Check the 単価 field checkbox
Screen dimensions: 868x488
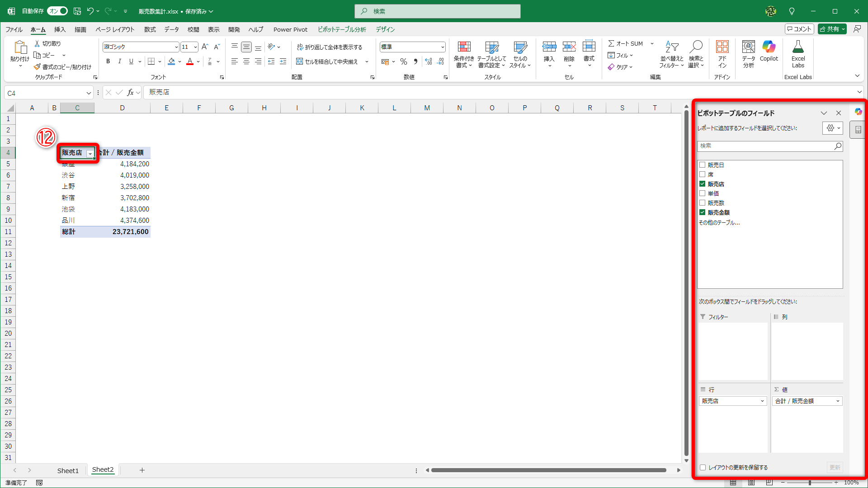point(703,193)
